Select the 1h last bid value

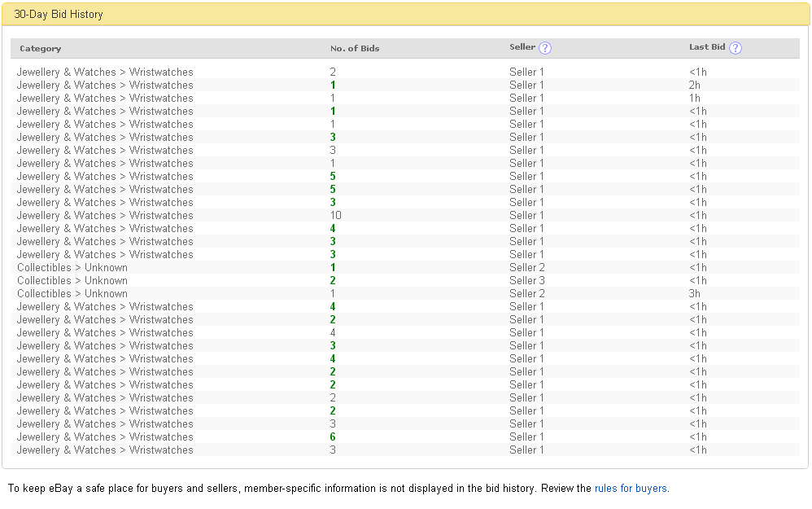694,99
